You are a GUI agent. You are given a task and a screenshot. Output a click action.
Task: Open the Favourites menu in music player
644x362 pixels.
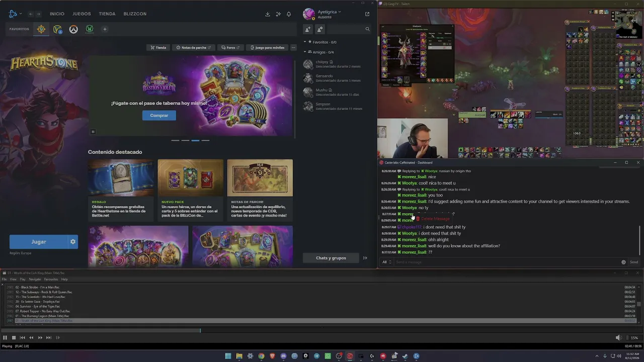click(x=51, y=279)
